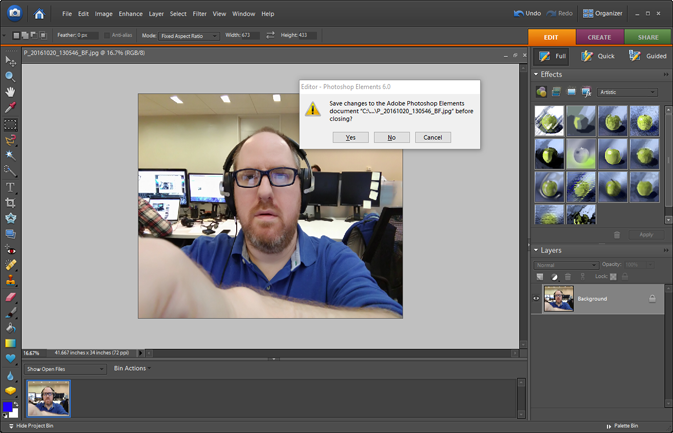Viewport: 673px width, 433px height.
Task: Choose the Crop tool
Action: click(11, 203)
